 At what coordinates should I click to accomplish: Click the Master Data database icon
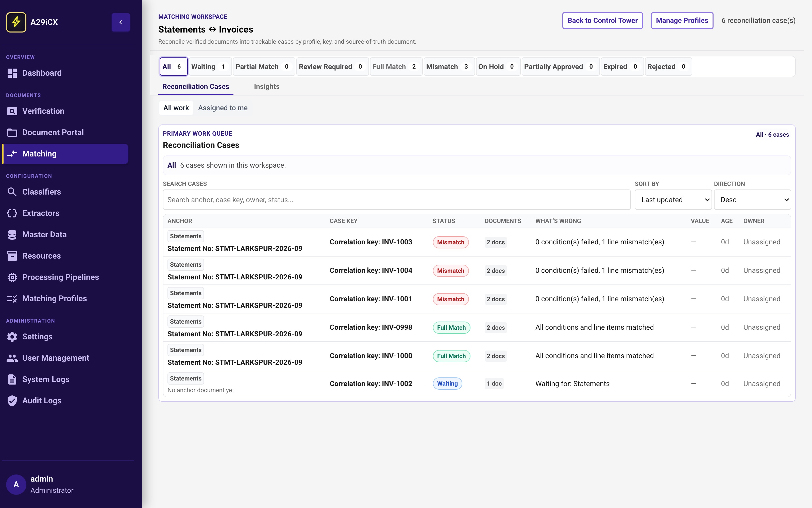tap(12, 234)
